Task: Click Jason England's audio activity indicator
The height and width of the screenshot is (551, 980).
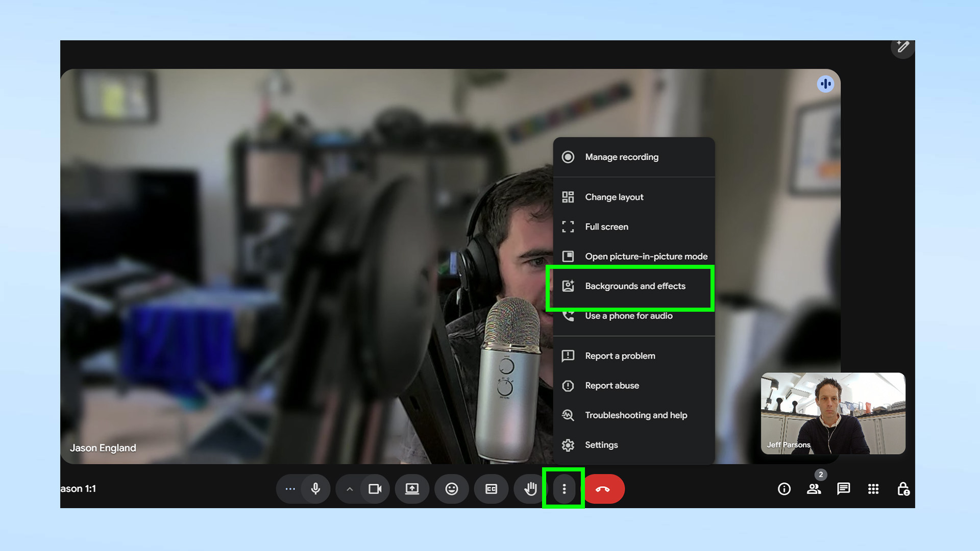Action: (x=825, y=84)
